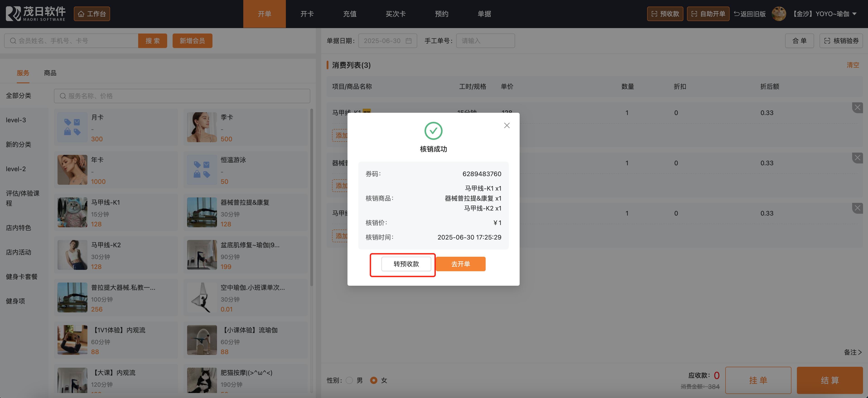Viewport: 868px width, 398px height.
Task: Click the 核销验券 scan button
Action: pos(841,41)
